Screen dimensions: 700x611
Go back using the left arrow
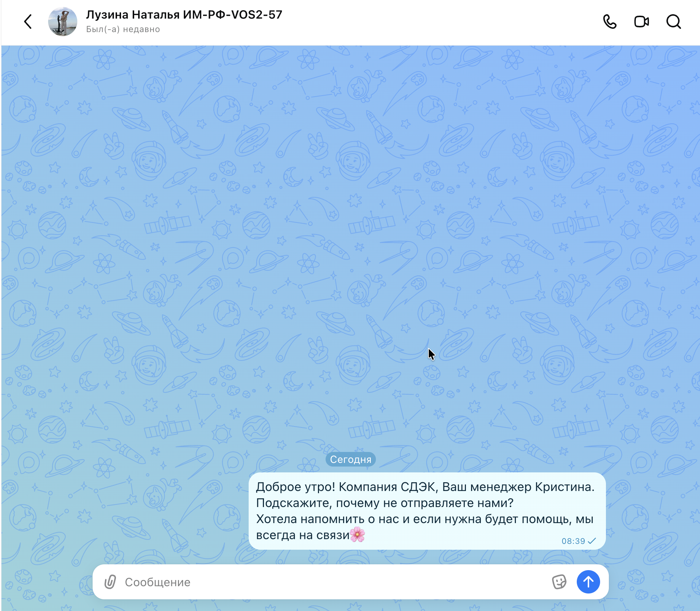tap(28, 22)
